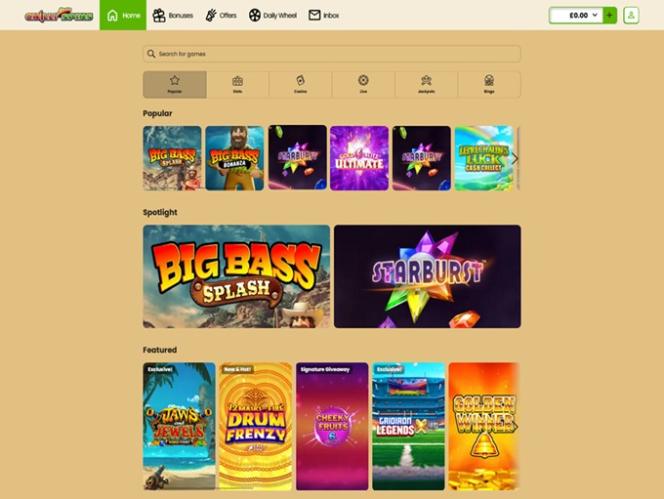Go to the Home tab
The image size is (664, 499).
coord(123,15)
